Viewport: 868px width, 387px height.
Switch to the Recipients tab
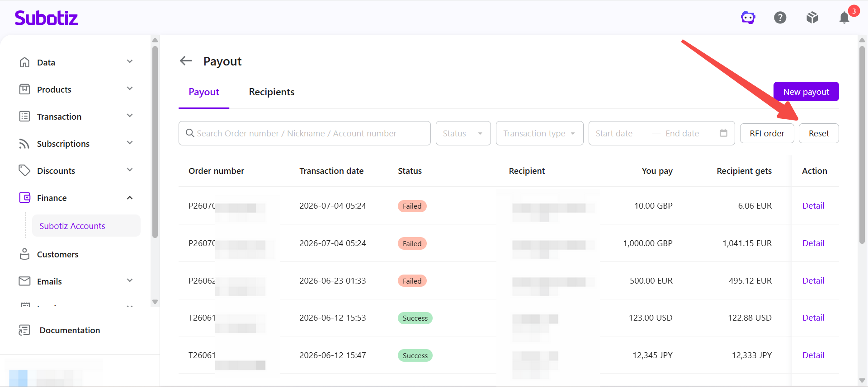272,92
